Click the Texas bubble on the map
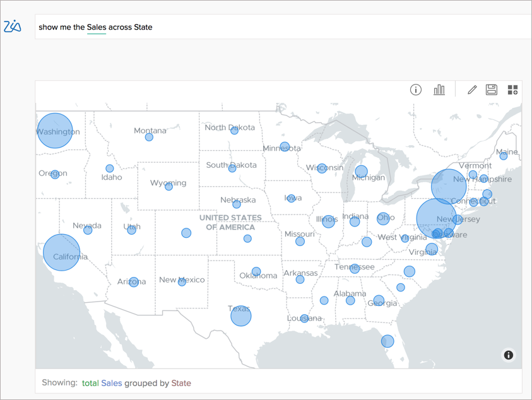Viewport: 532px width, 400px height. 240,316
